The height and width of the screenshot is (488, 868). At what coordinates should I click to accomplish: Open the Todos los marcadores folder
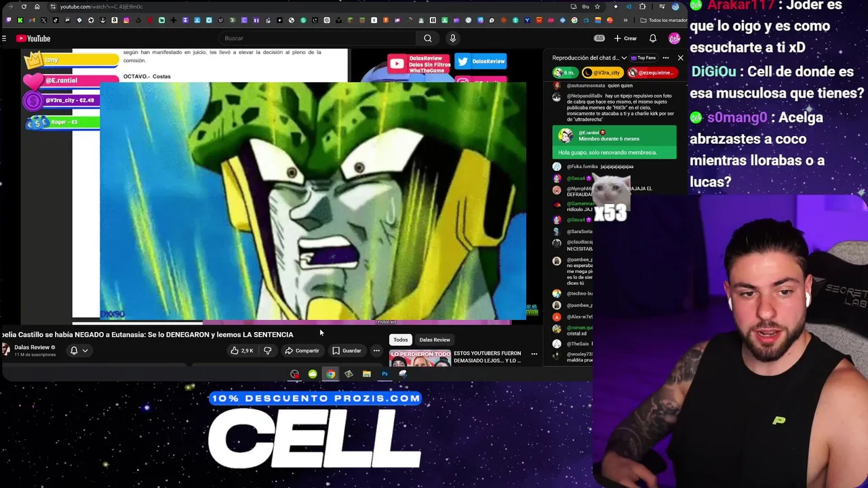[663, 20]
